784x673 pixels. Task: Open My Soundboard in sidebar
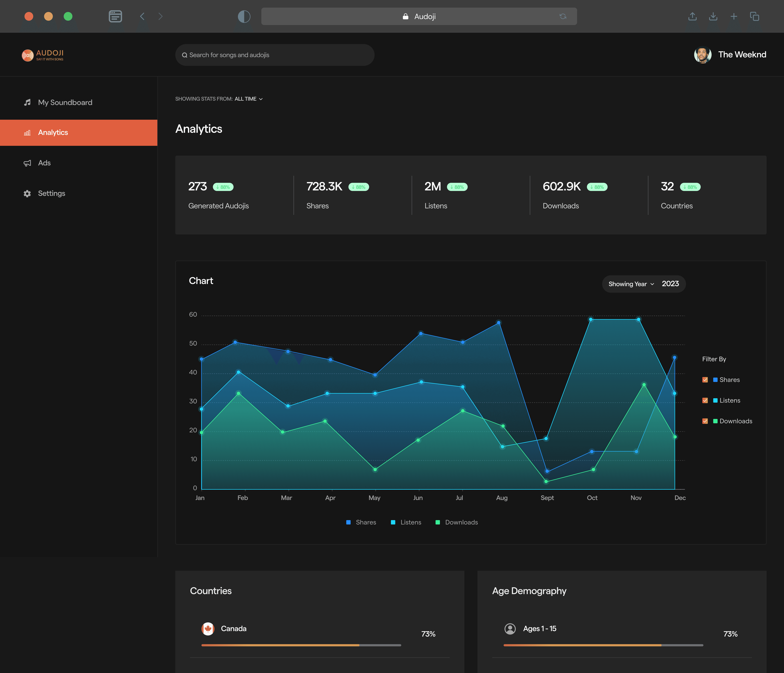tap(79, 102)
